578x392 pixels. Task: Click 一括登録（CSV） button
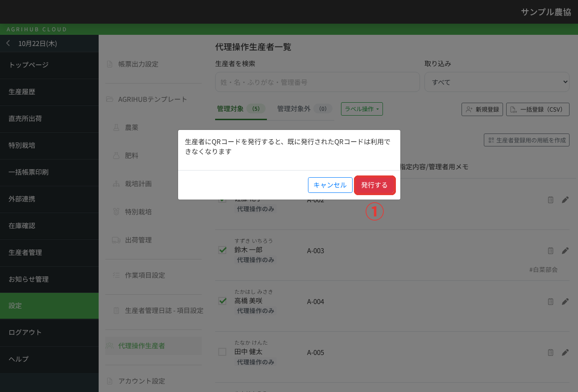(x=538, y=109)
